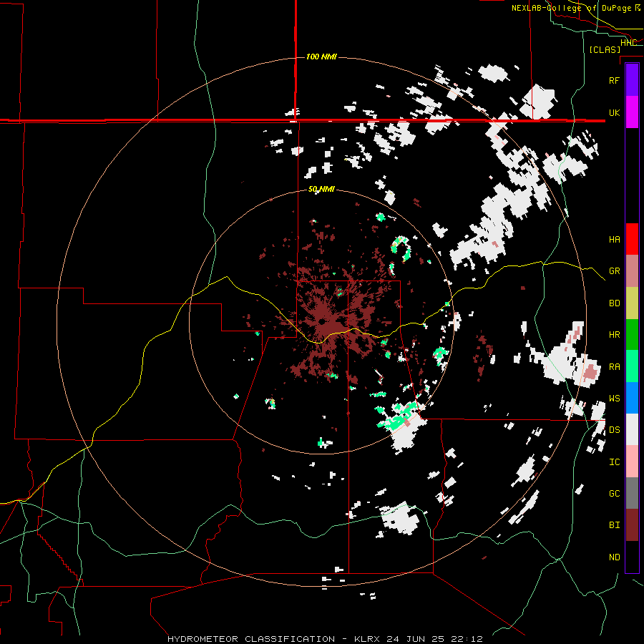
Task: Click the DS legend label
Action: [x=614, y=430]
